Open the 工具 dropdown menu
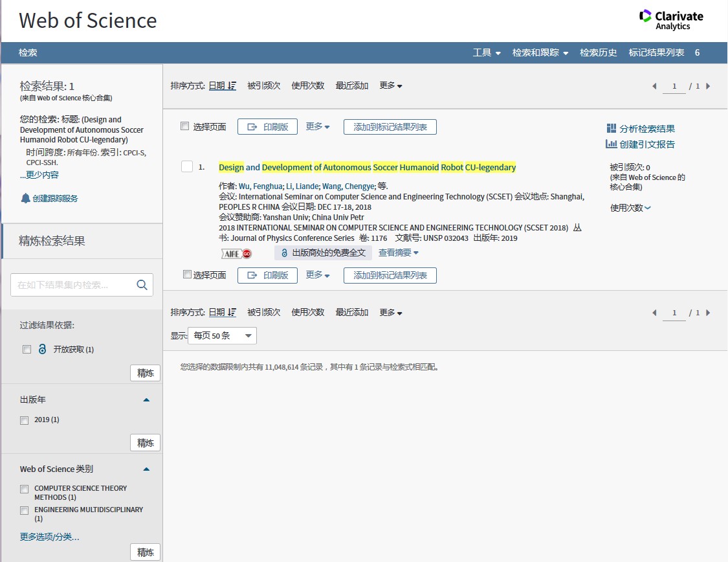Viewport: 728px width, 562px height. pyautogui.click(x=487, y=52)
